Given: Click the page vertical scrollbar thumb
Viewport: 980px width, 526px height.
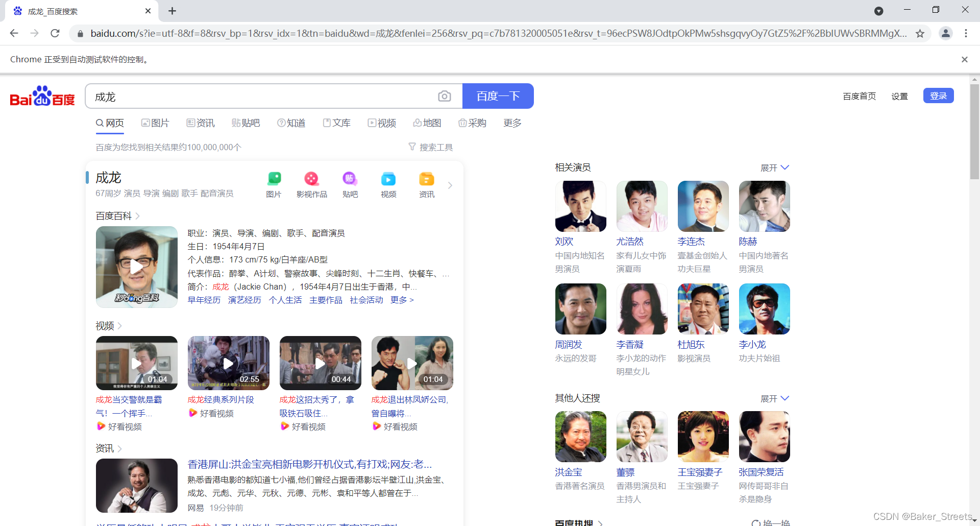Looking at the screenshot, I should [x=975, y=131].
